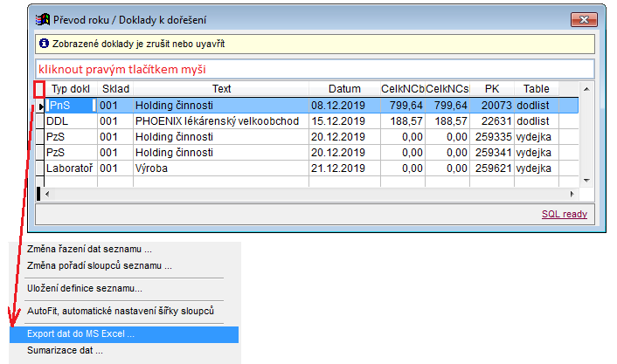Click 'PHOENIX lékárenský velkoobchod' text cell
The image size is (617, 364).
(x=221, y=121)
